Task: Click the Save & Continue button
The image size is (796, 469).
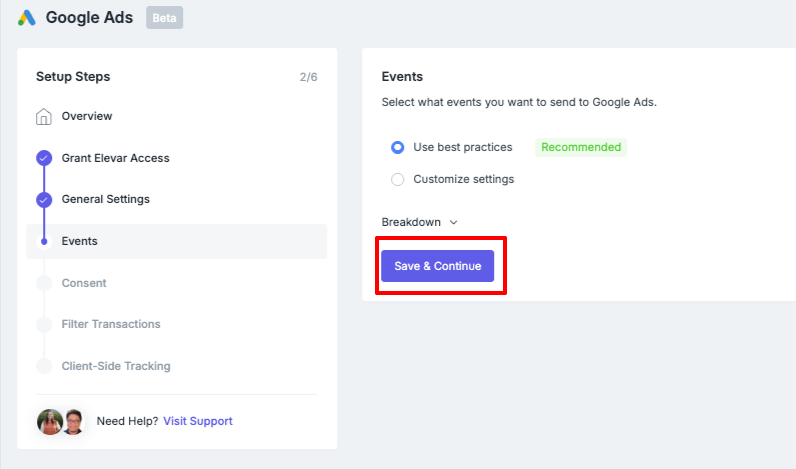Action: (x=438, y=266)
